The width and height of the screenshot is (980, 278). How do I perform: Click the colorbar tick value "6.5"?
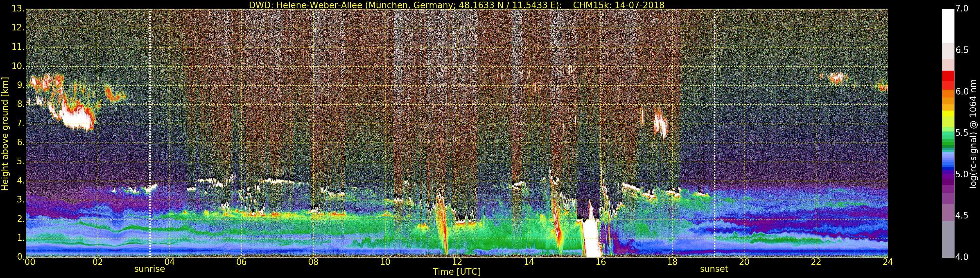962,50
